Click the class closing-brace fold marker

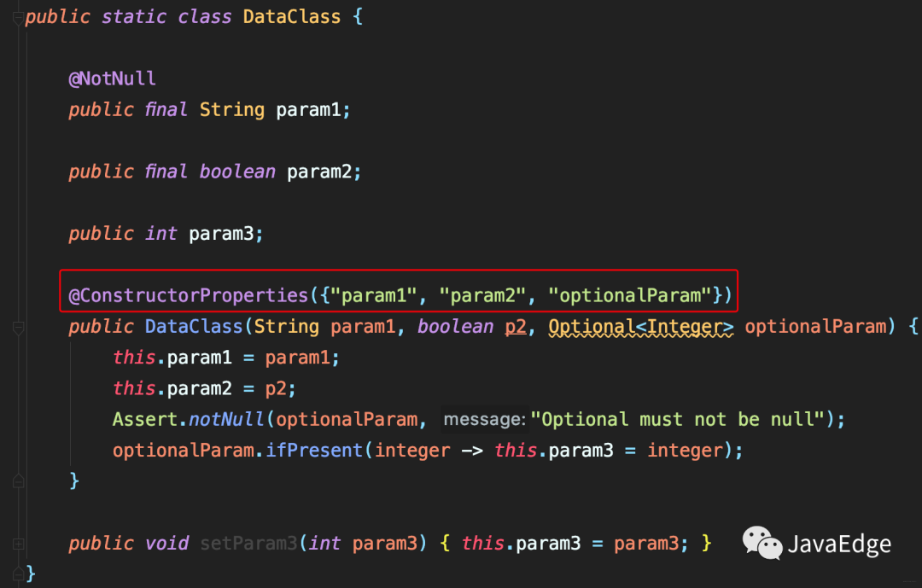[18, 573]
